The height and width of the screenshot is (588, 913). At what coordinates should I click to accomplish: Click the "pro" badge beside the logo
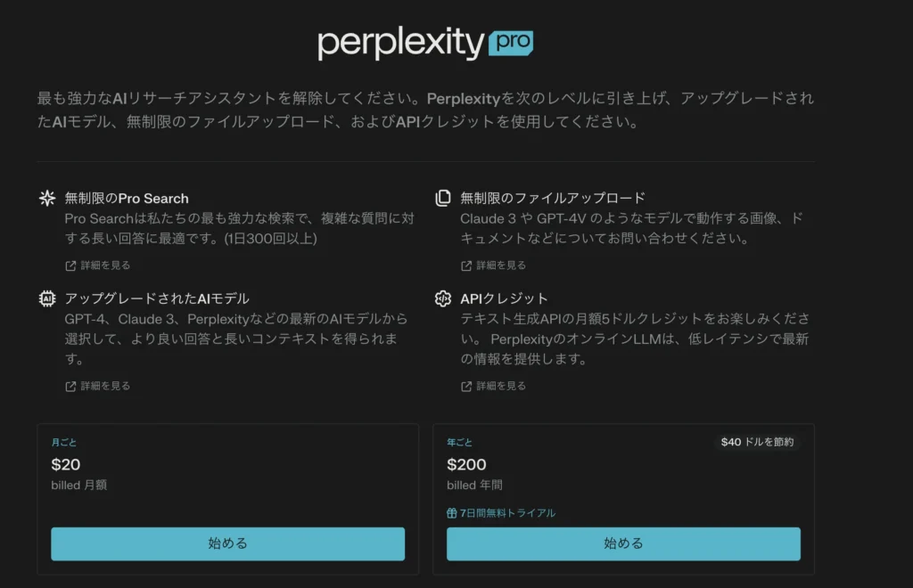click(x=511, y=42)
